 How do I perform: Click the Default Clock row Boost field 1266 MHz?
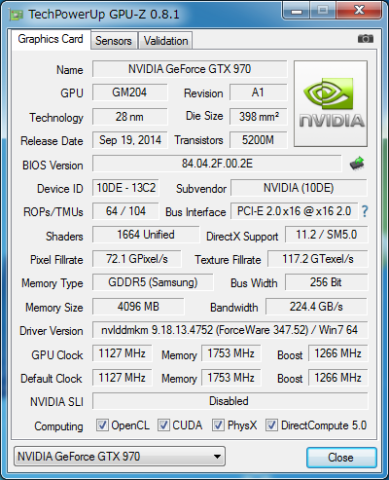(x=338, y=378)
